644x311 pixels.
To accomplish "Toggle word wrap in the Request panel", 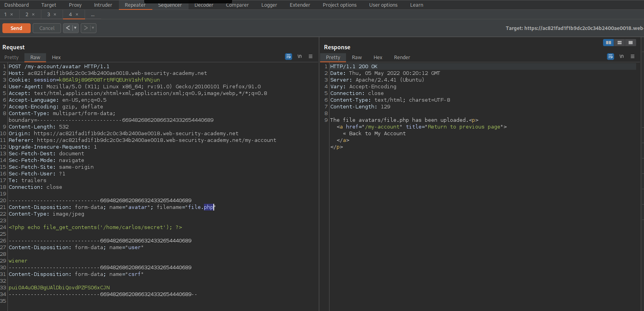I will click(289, 57).
